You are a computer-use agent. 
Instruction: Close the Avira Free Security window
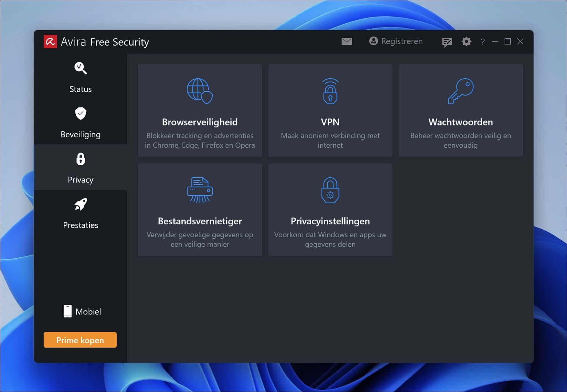coord(520,41)
